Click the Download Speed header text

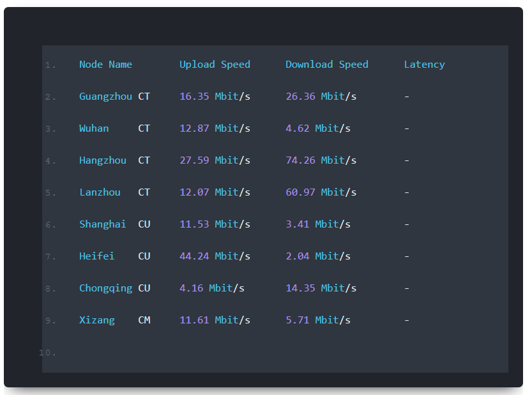point(326,65)
